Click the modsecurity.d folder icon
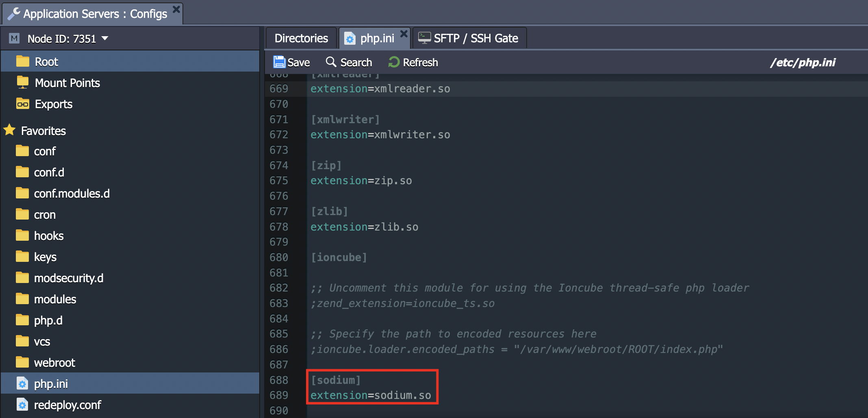 [x=22, y=278]
